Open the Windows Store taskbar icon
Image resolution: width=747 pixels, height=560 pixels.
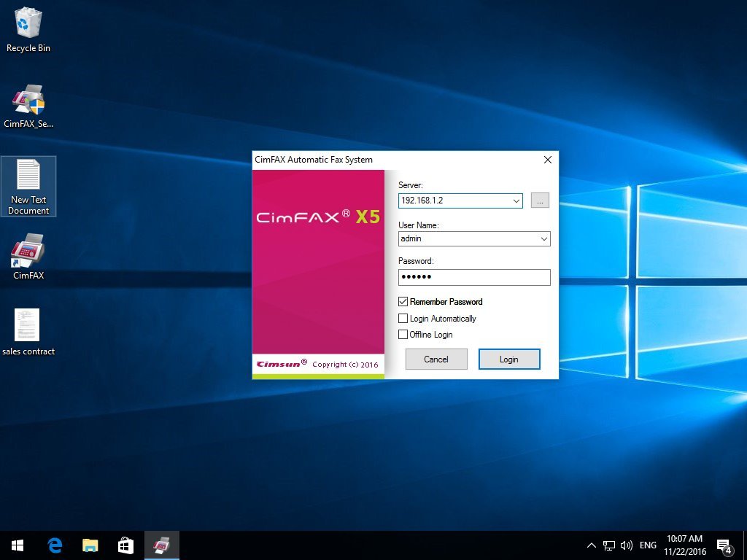[x=125, y=545]
